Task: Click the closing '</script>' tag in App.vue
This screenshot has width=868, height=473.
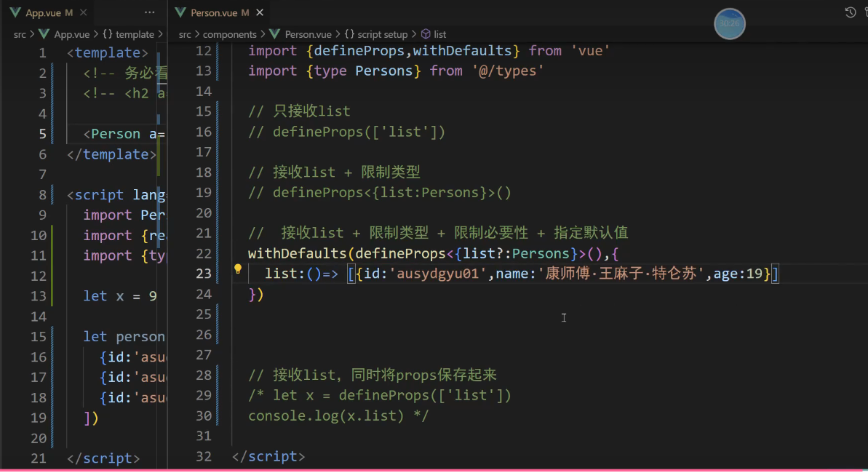Action: 103,458
